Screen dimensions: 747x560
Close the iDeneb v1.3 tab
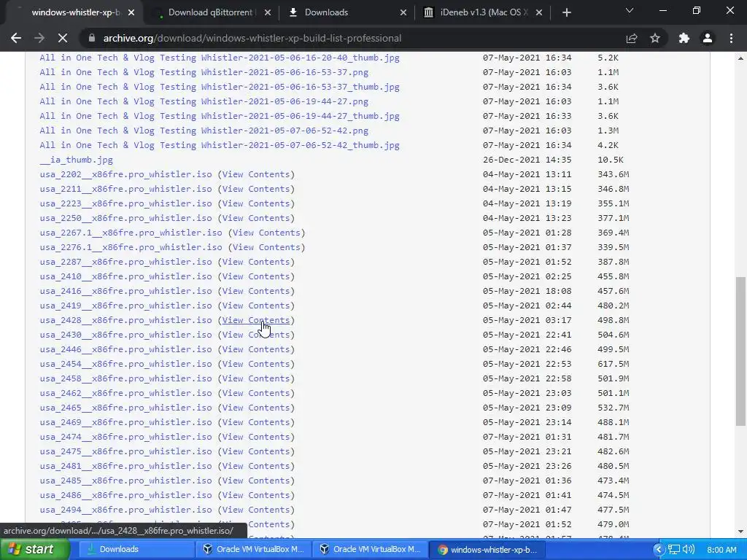coord(539,13)
